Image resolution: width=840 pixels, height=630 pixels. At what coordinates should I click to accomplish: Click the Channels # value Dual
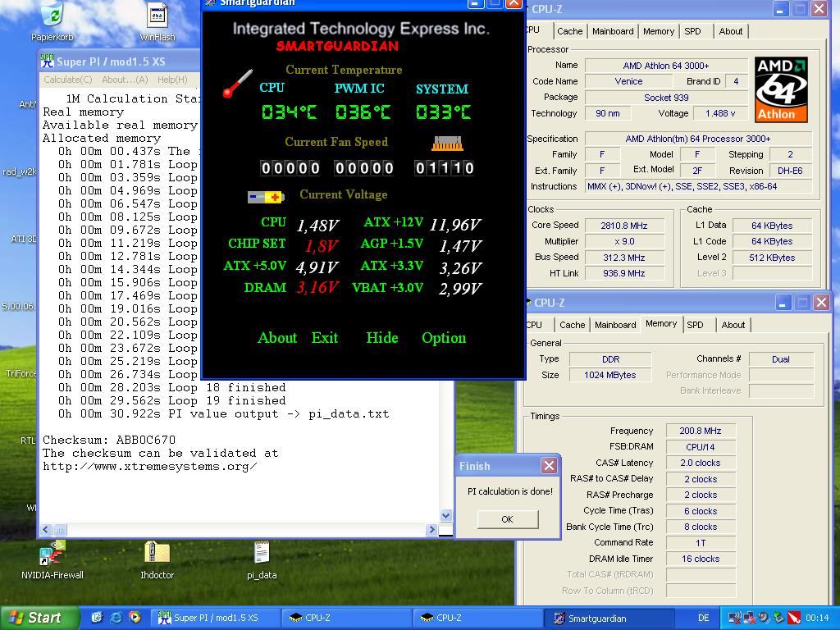pos(781,359)
